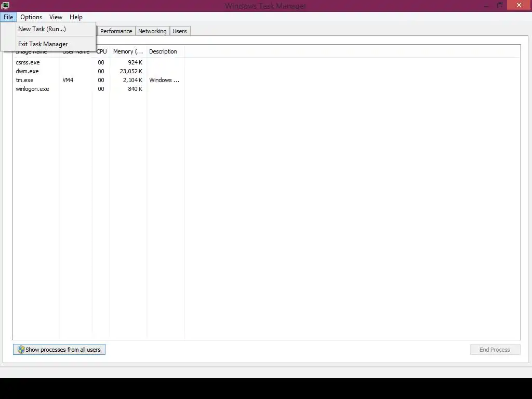Click the End Process button

(x=495, y=350)
